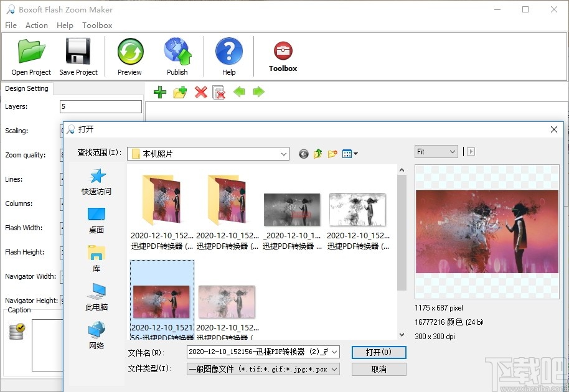
Task: Click the 打开 button to open file
Action: pos(379,352)
